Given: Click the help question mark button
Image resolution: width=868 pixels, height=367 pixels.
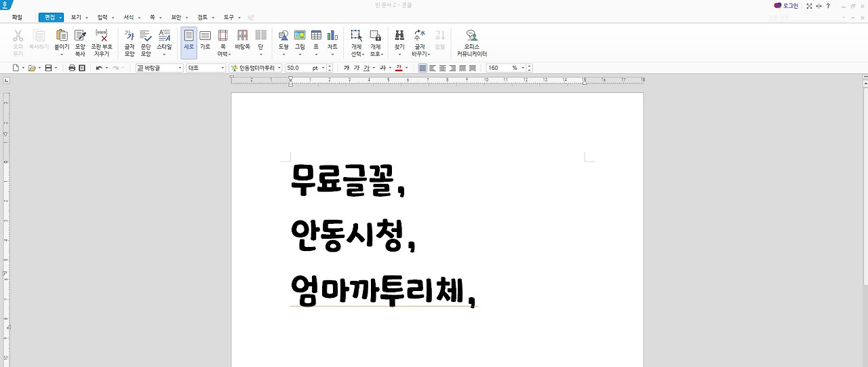Looking at the screenshot, I should tap(828, 5).
